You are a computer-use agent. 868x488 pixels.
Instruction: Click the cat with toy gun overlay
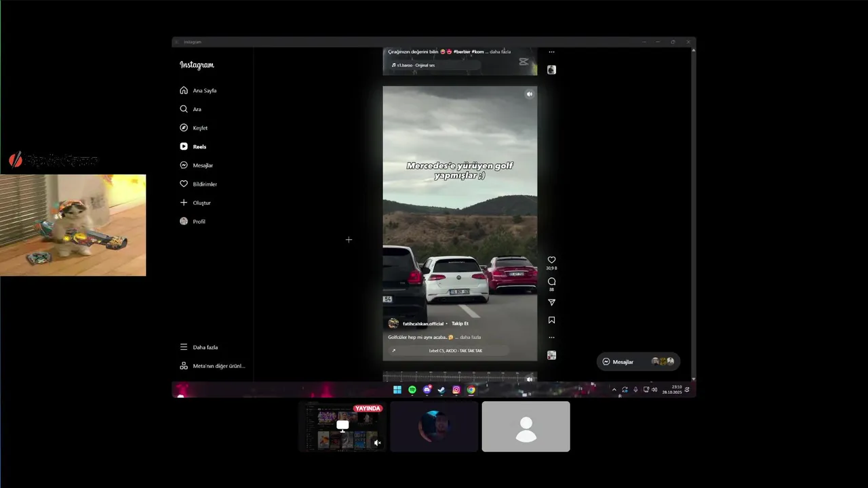point(73,225)
